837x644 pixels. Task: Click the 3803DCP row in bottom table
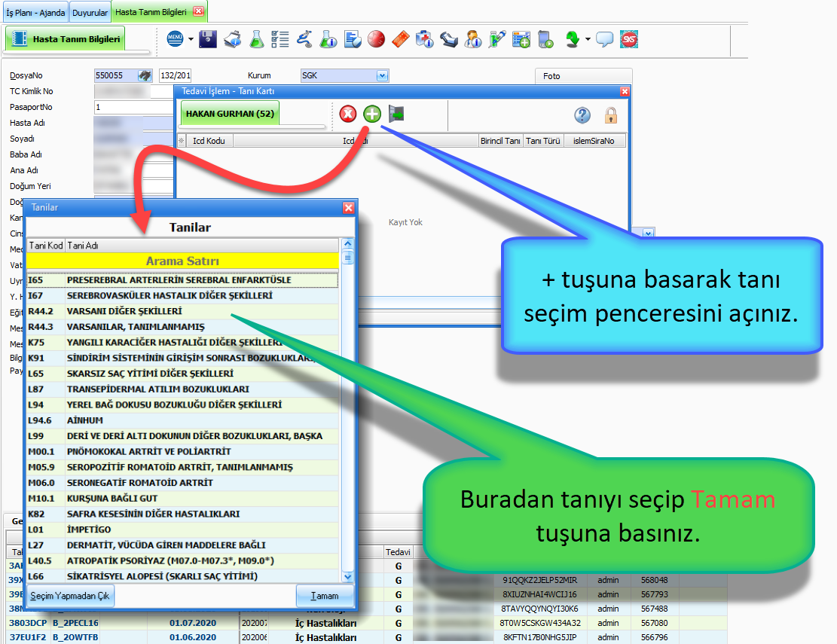(x=367, y=623)
